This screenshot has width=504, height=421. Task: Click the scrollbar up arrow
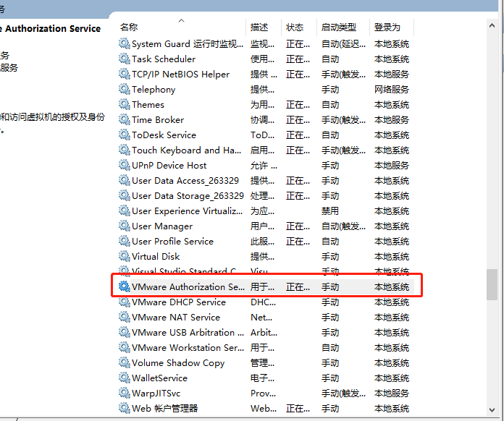492,25
